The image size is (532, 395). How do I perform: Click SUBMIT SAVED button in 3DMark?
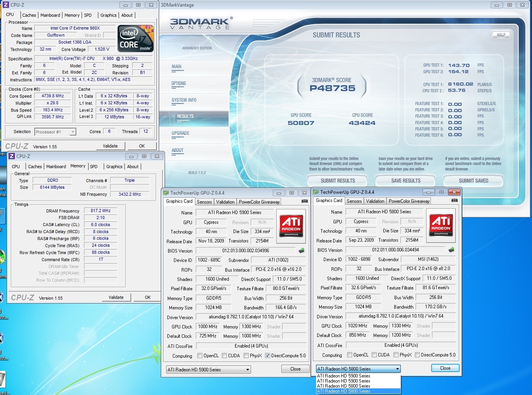click(474, 181)
